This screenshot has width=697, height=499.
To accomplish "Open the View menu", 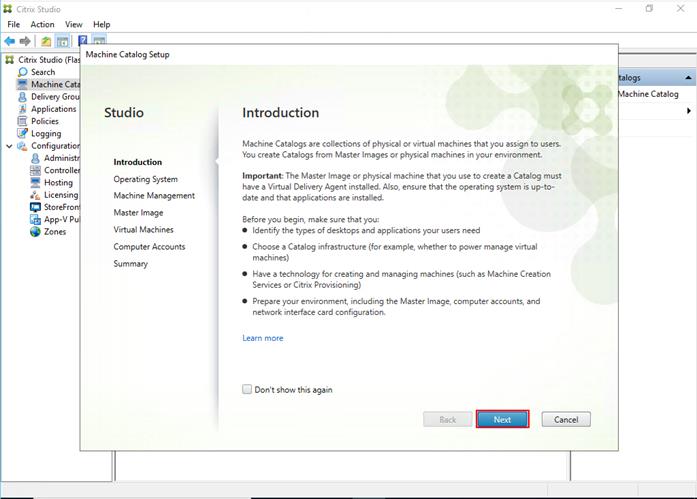I will tap(74, 24).
